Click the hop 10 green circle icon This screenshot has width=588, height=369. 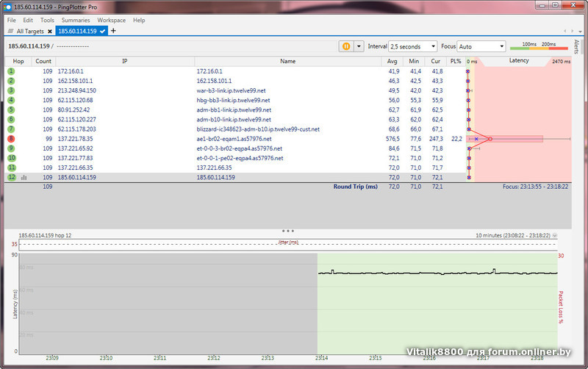[x=12, y=158]
